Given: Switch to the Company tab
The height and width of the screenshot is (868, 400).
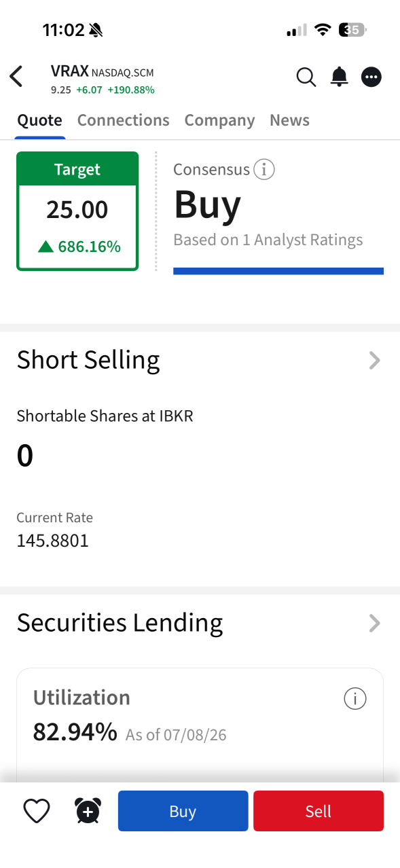Looking at the screenshot, I should (x=219, y=120).
